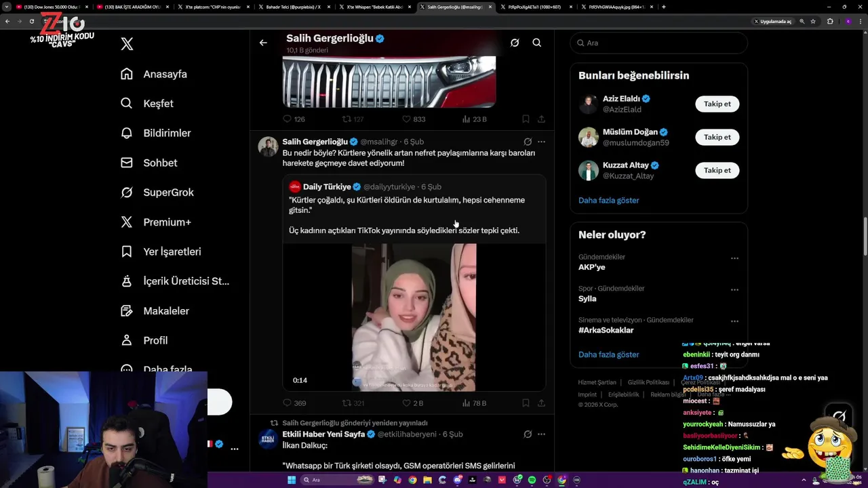Open more options for AKP'ye trend
868x488 pixels.
(734, 258)
